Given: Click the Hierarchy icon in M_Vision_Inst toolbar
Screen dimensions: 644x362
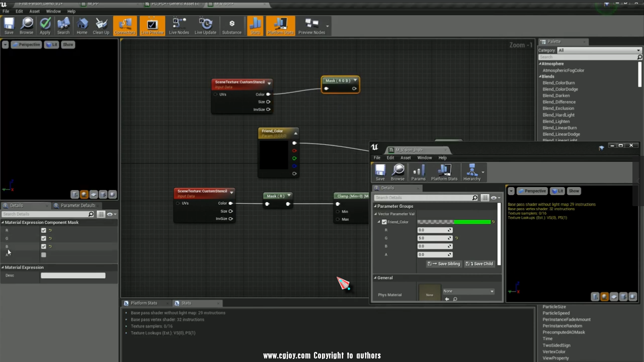Looking at the screenshot, I should pos(471,172).
